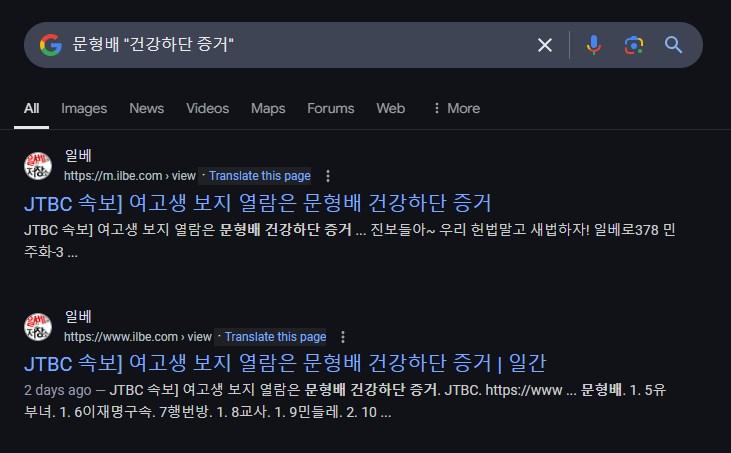Open the second JTBC result title ending in 일간
This screenshot has width=731, height=453.
(x=285, y=364)
